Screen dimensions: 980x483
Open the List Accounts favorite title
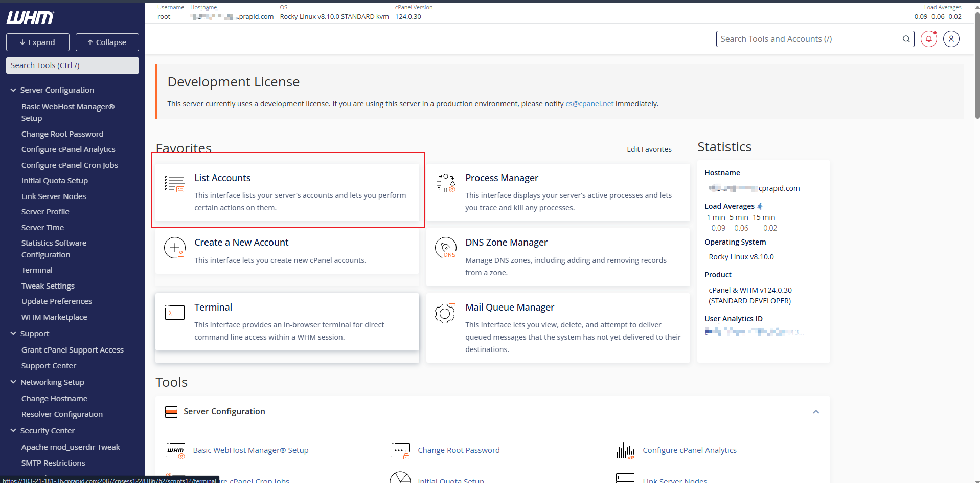222,178
